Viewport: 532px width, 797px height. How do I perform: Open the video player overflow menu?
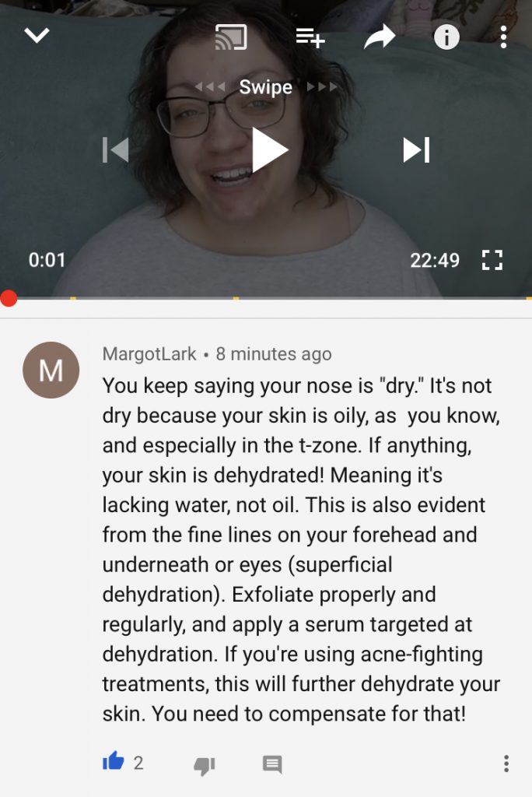click(503, 37)
